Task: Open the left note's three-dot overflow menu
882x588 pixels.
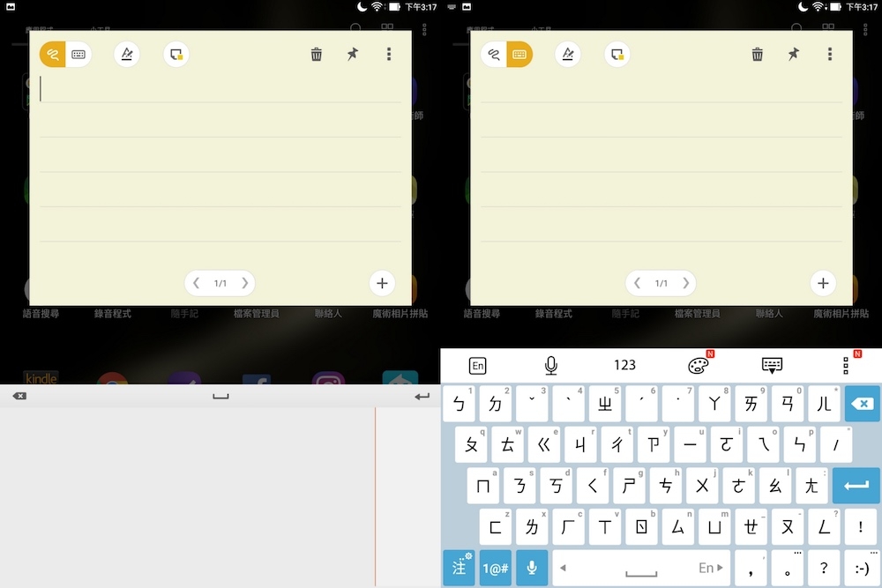Action: (389, 54)
